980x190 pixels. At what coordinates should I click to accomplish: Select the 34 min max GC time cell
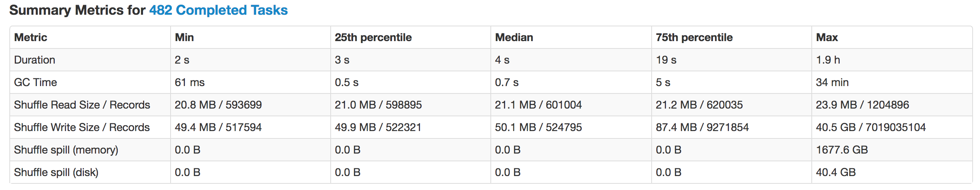pyautogui.click(x=832, y=82)
